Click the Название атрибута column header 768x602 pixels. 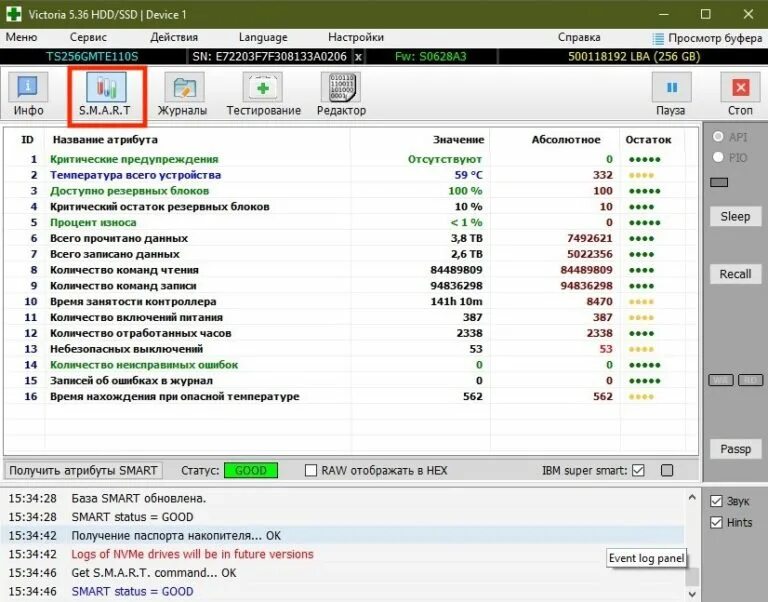tap(105, 140)
